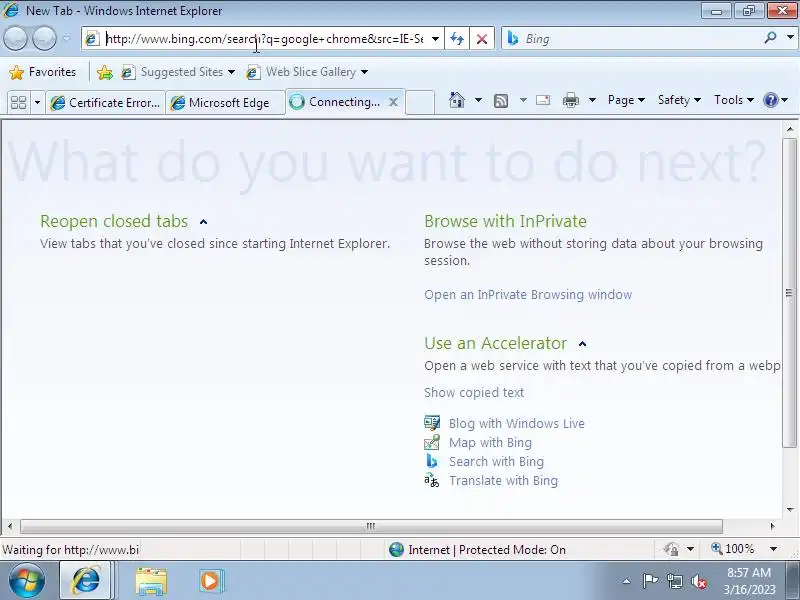Open Windows Media Player from taskbar
Screen dimensions: 800x600
(210, 581)
